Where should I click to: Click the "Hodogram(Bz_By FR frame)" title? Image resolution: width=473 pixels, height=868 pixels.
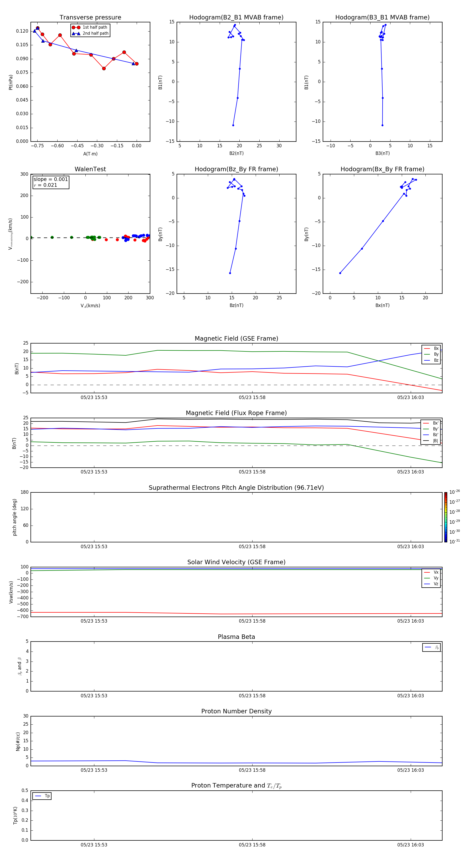pos(236,169)
